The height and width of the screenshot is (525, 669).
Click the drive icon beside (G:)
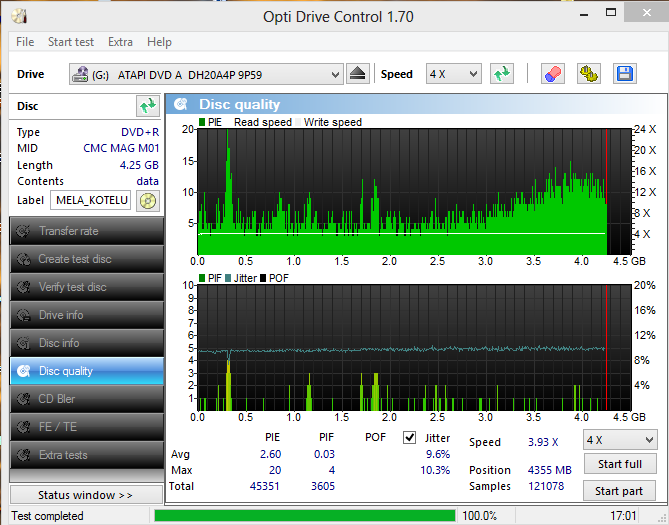[80, 75]
